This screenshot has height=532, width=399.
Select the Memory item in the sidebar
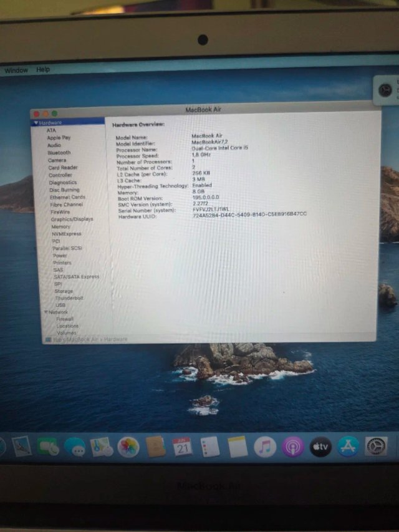click(60, 226)
